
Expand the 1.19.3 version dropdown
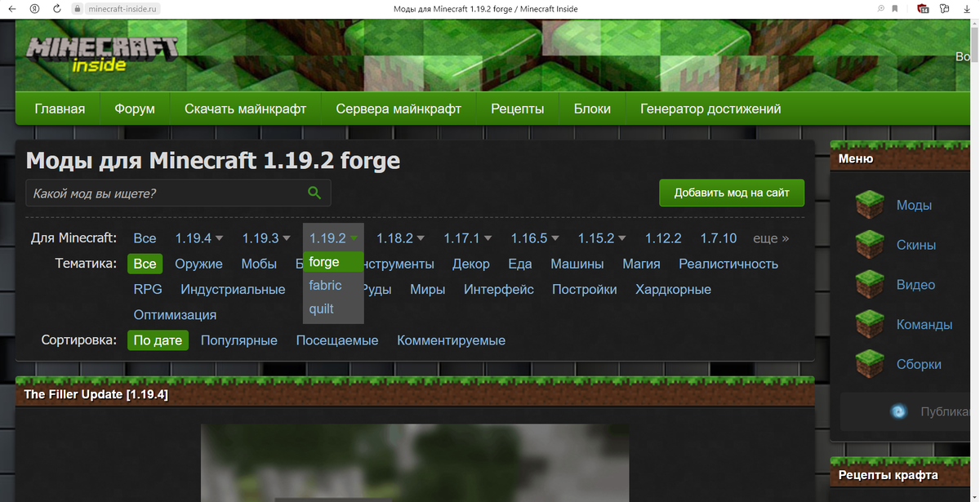pos(287,238)
